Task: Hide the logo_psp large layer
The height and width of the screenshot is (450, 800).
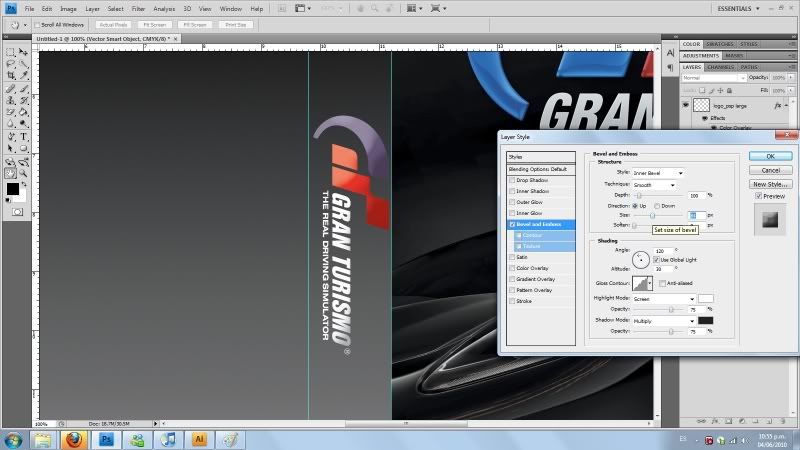Action: (x=686, y=105)
